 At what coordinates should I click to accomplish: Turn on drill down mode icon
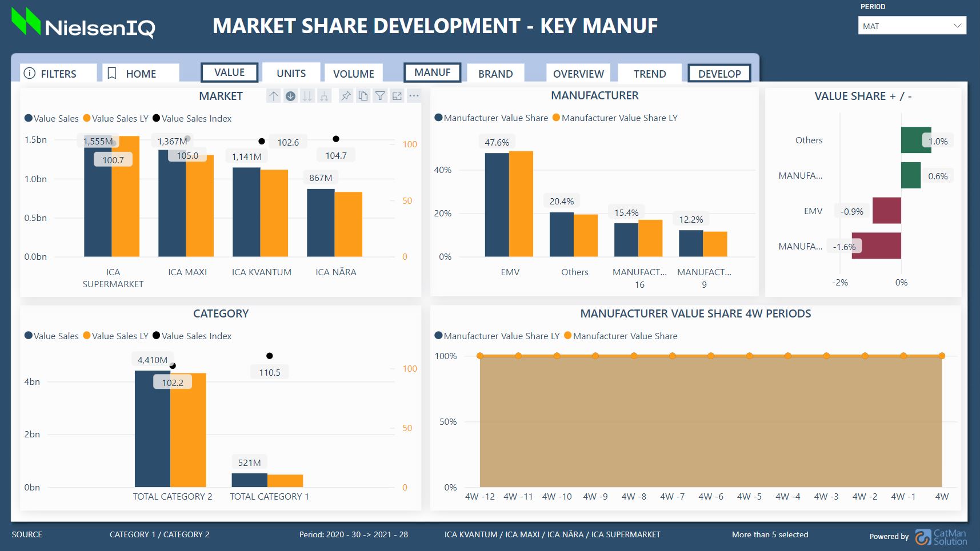coord(290,96)
